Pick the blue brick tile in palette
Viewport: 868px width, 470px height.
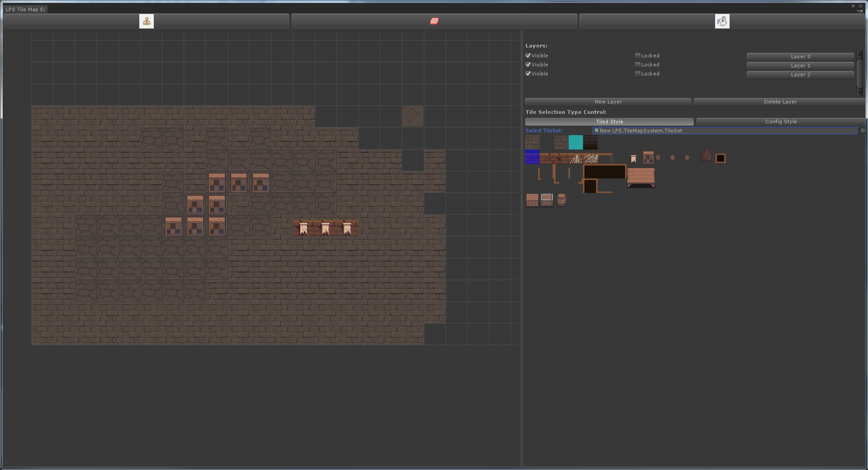532,157
